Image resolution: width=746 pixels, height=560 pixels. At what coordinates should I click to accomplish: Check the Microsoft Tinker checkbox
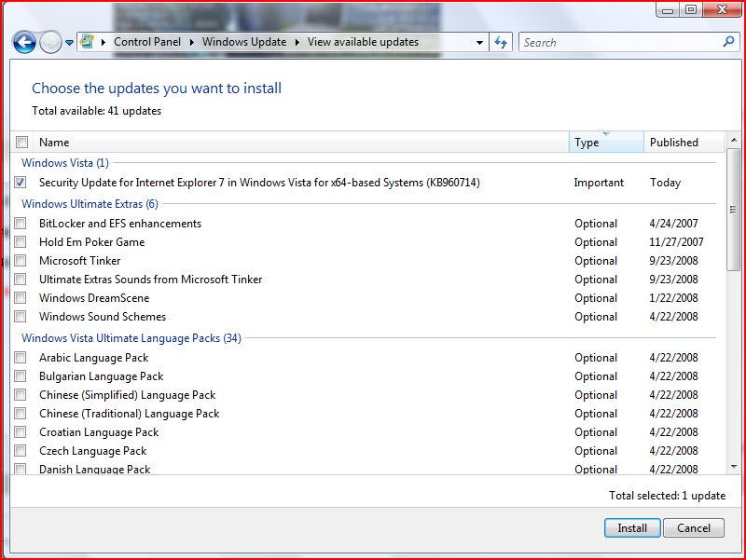(x=21, y=261)
